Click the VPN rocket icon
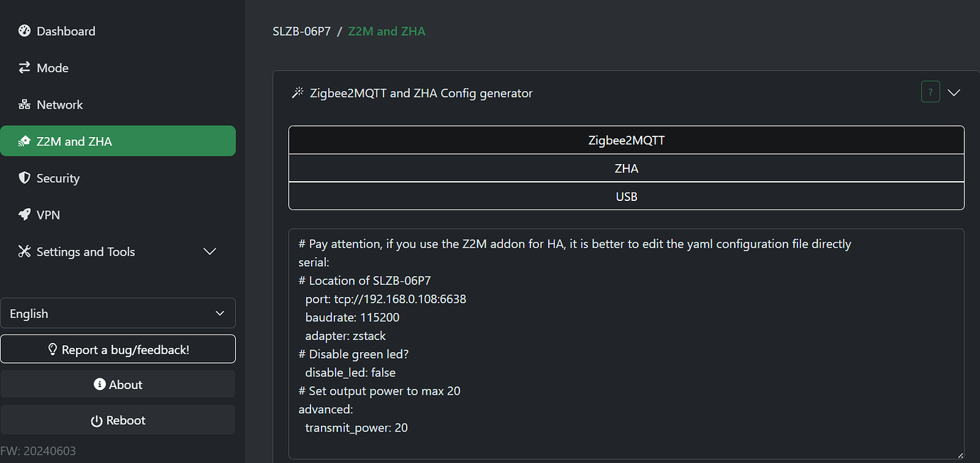 [25, 215]
